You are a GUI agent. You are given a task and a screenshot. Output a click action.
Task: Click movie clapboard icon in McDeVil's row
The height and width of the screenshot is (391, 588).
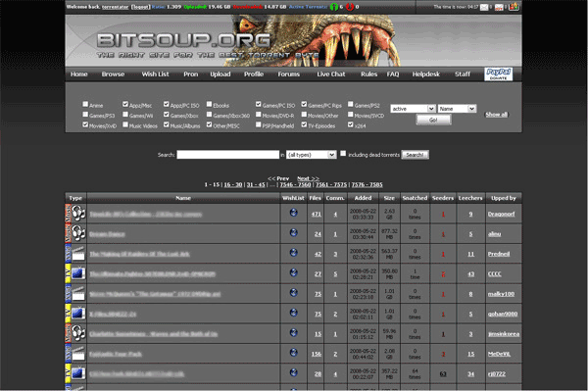(x=78, y=354)
